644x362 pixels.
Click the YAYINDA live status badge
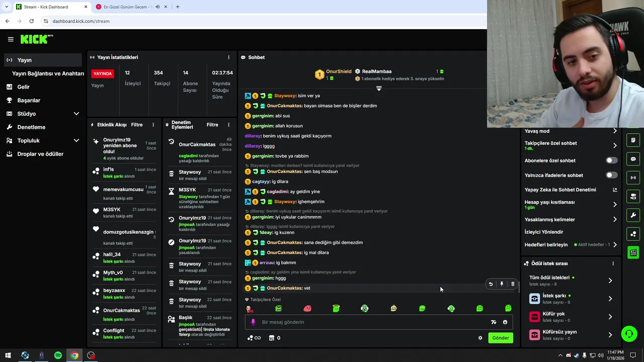pyautogui.click(x=103, y=73)
